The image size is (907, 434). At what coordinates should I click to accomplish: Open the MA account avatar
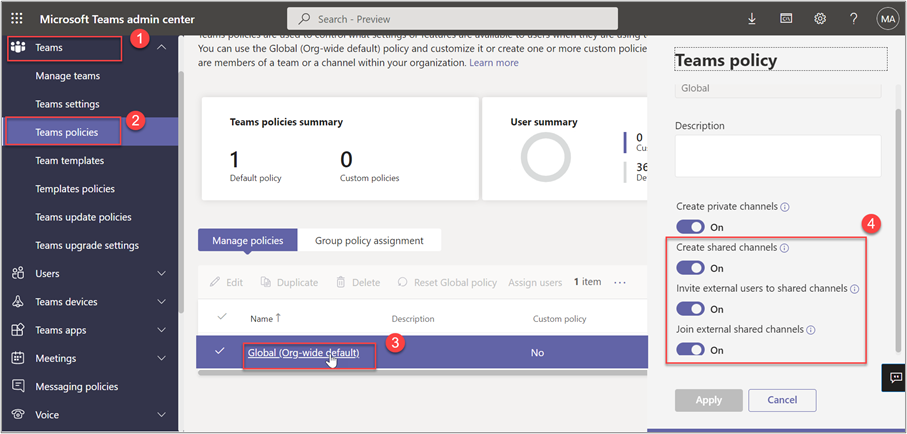pos(887,18)
